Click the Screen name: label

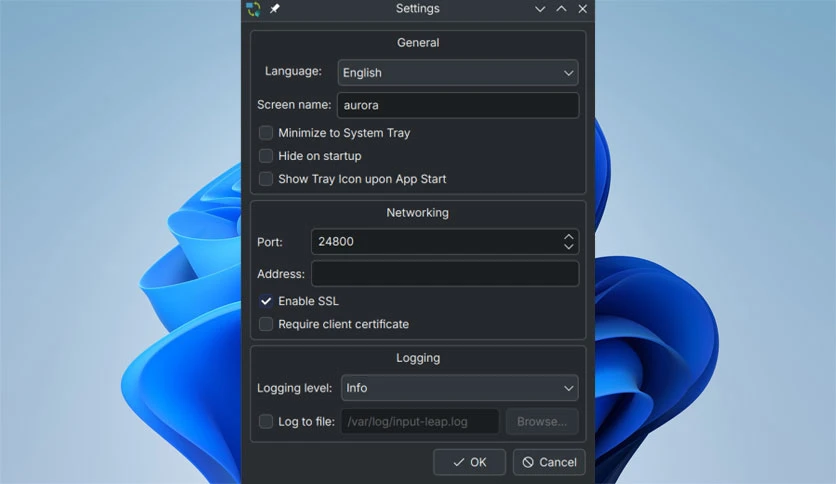tap(294, 105)
